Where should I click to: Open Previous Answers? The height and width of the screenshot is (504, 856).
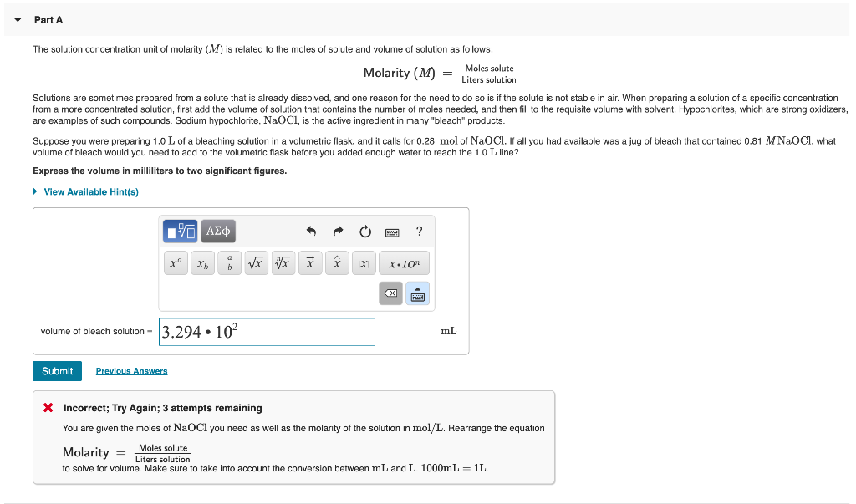pos(131,370)
